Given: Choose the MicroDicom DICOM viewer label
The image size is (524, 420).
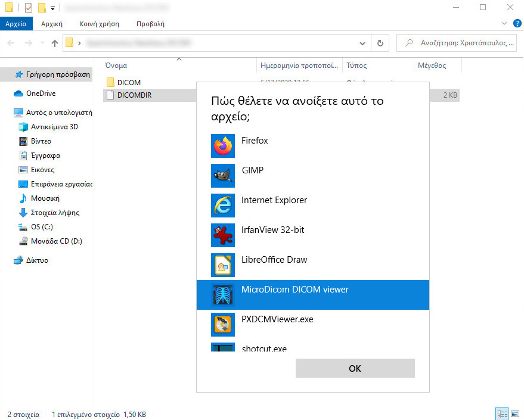Looking at the screenshot, I should click(x=294, y=290).
